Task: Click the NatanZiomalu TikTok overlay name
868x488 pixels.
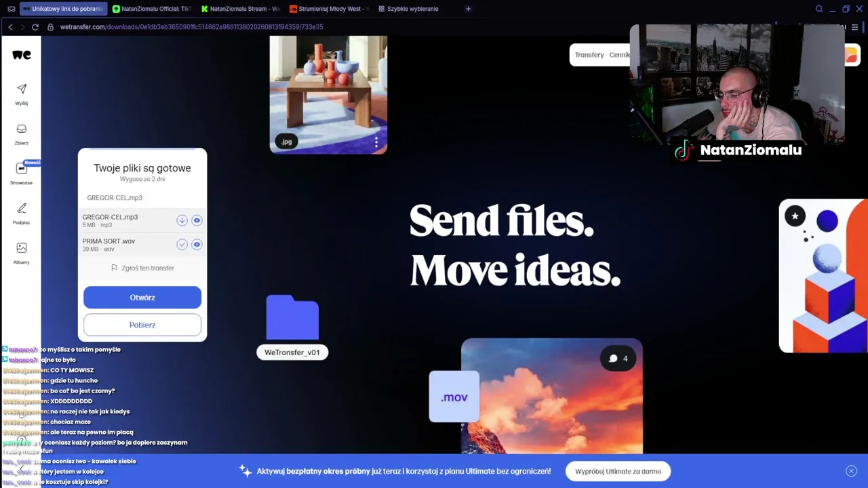Action: [751, 150]
